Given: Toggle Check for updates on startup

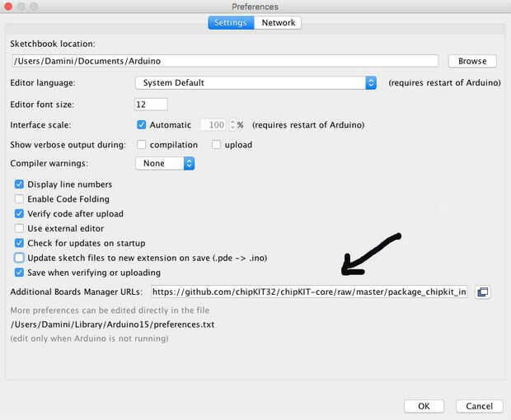Looking at the screenshot, I should [x=19, y=243].
